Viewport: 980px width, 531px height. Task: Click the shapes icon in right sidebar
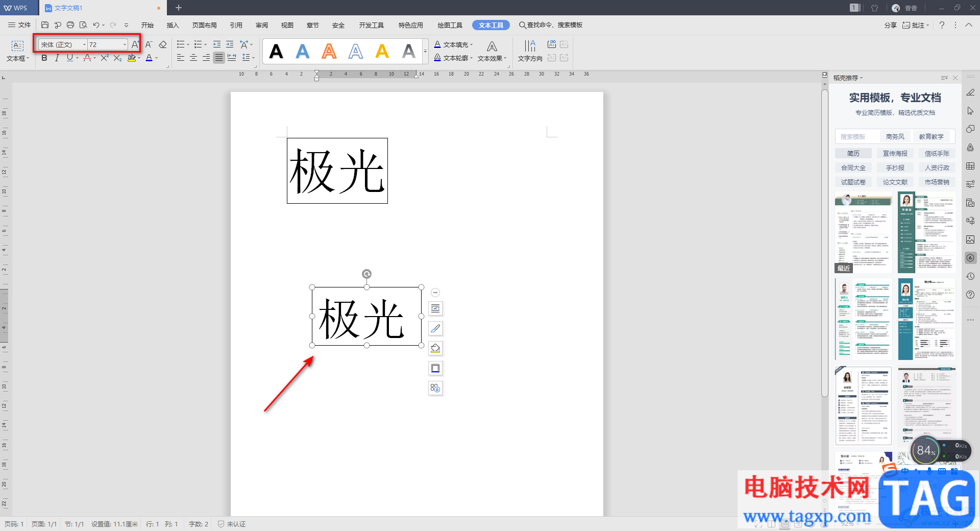(x=970, y=129)
